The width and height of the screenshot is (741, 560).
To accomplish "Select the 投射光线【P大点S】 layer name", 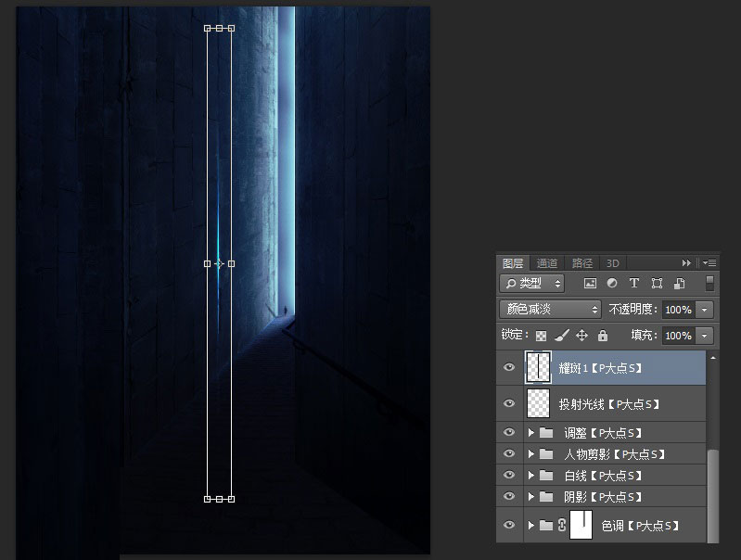I will tap(608, 404).
